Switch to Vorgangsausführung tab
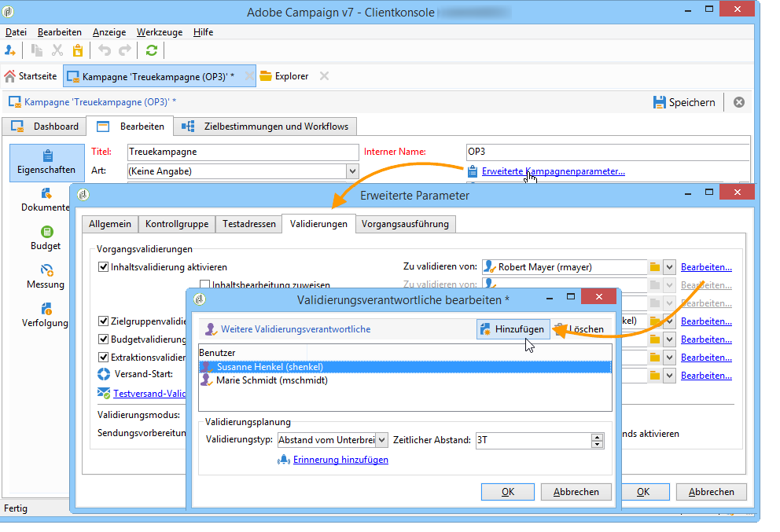780x532 pixels. pos(405,224)
